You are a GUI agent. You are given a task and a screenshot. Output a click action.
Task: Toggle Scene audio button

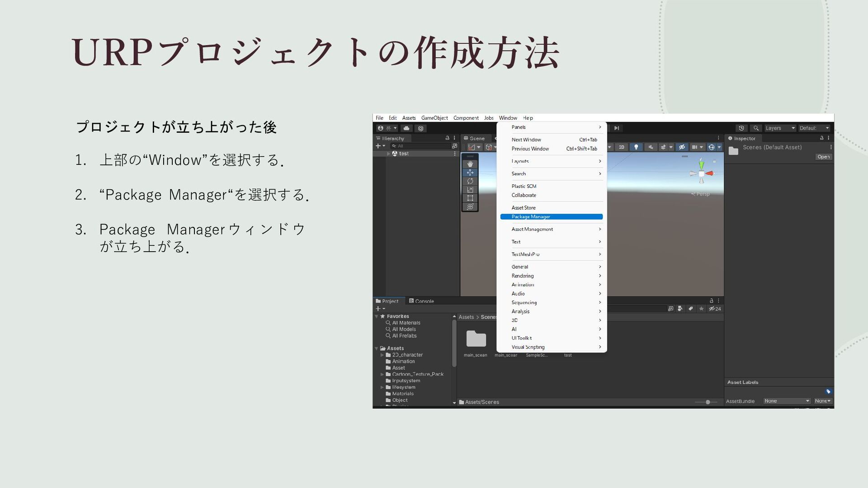pyautogui.click(x=651, y=147)
